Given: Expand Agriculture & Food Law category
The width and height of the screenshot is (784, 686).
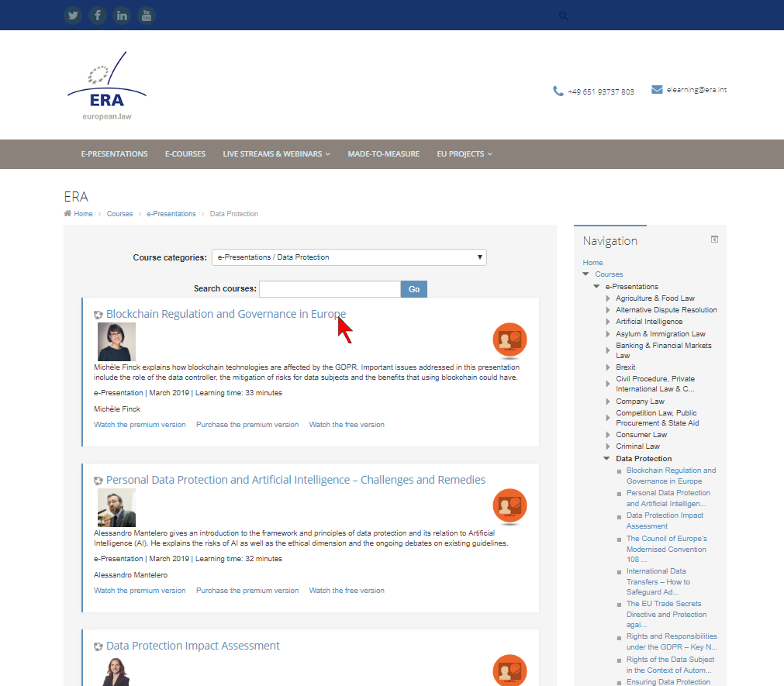Looking at the screenshot, I should pyautogui.click(x=607, y=298).
